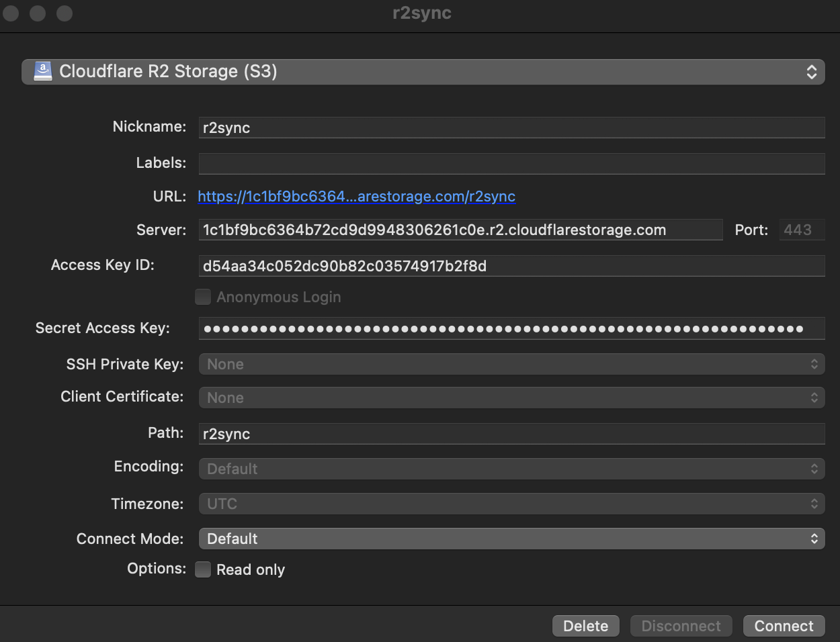
Task: Open the Encoding dropdown
Action: pyautogui.click(x=511, y=469)
